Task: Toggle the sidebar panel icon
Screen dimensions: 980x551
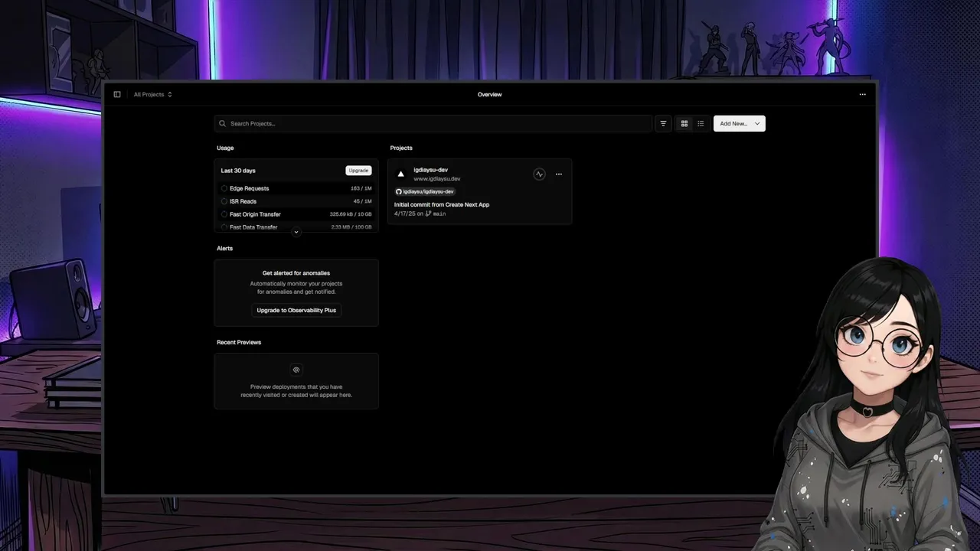Action: (117, 95)
